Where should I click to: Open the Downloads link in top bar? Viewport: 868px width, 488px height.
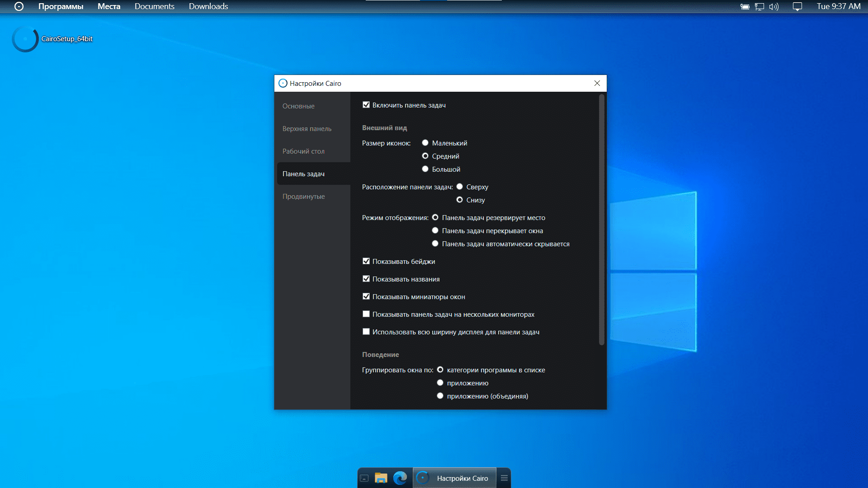point(208,6)
